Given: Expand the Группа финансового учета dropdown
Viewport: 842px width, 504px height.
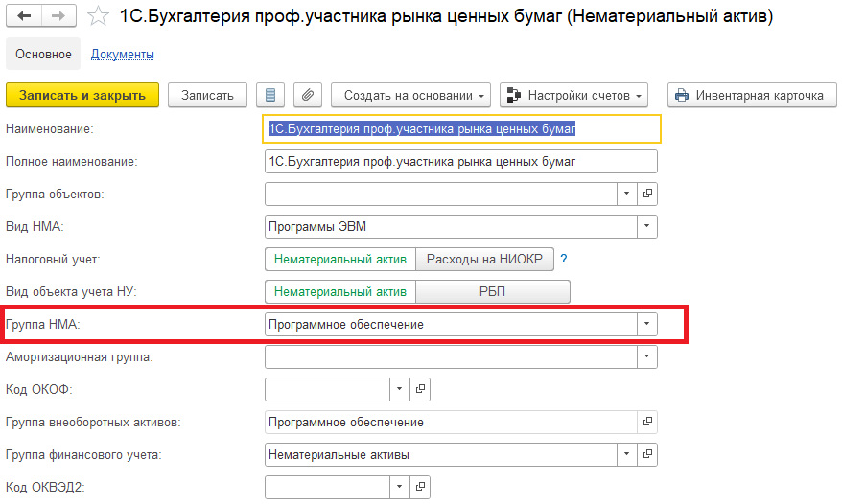Looking at the screenshot, I should (x=626, y=454).
